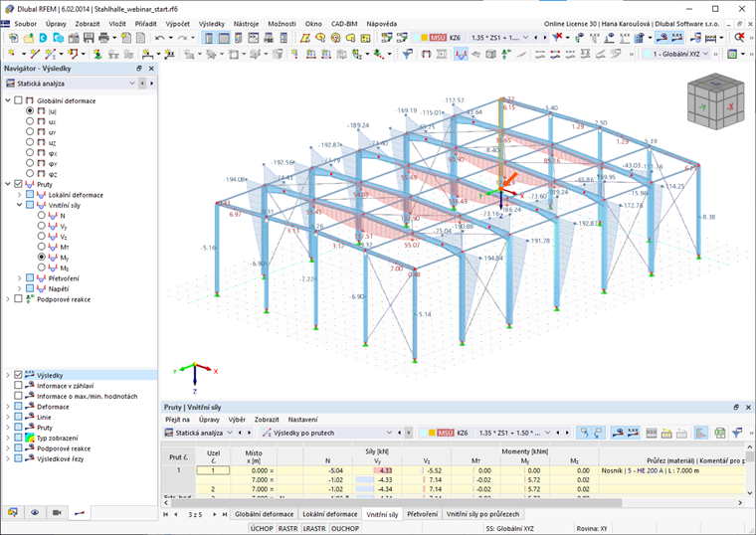Open the Výpočet menu

coord(177,24)
